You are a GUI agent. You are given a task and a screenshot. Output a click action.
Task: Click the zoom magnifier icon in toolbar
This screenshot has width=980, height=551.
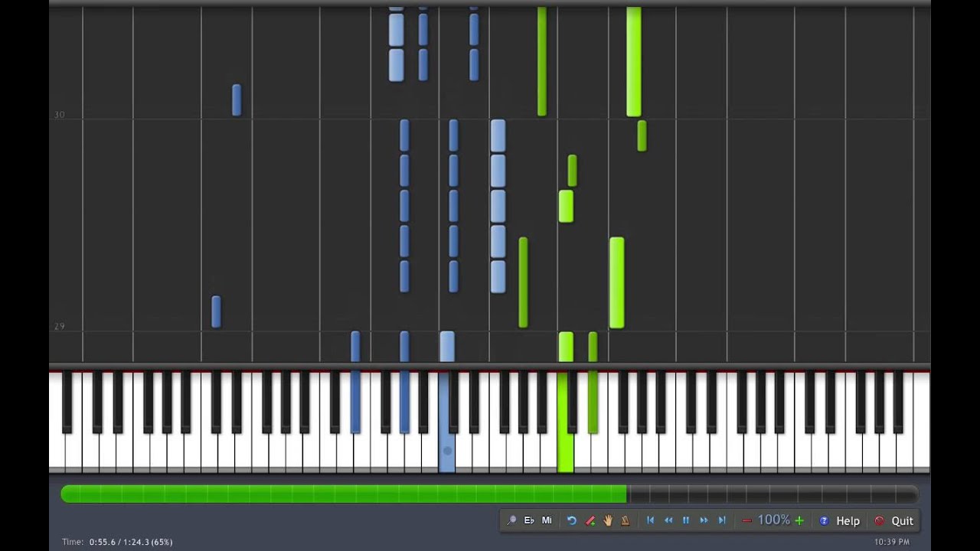click(x=511, y=520)
